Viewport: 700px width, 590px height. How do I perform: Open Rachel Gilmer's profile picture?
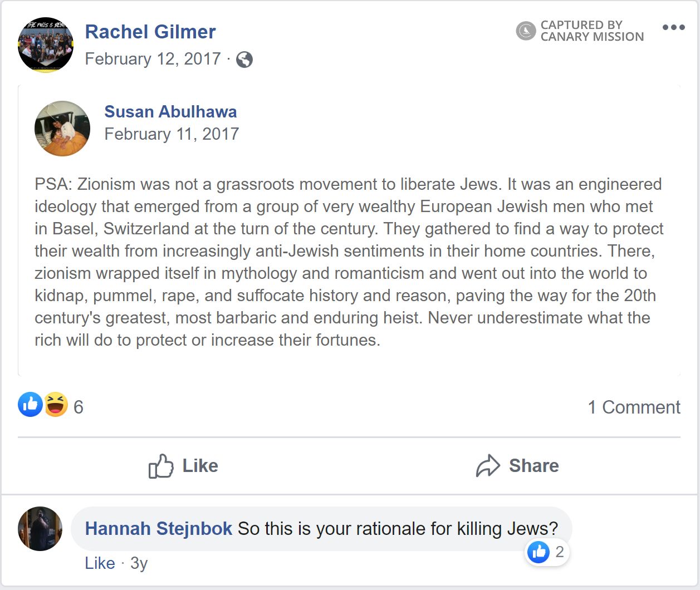point(46,45)
